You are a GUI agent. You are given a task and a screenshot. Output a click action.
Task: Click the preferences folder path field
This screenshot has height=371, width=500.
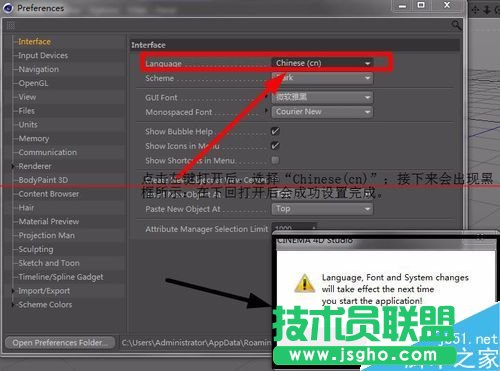(197, 343)
